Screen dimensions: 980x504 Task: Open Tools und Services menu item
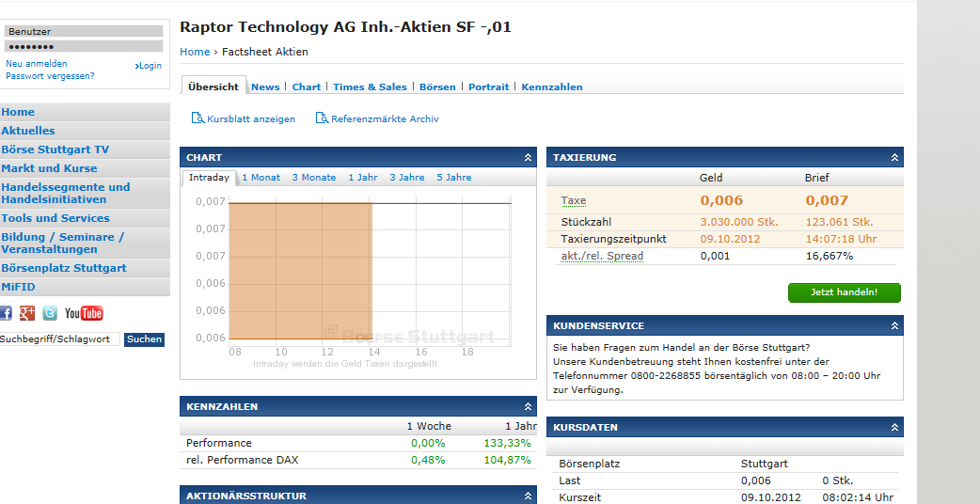click(85, 218)
